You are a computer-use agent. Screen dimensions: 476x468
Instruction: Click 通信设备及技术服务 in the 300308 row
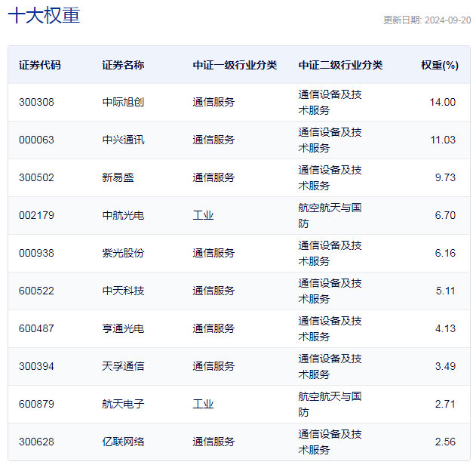(330, 102)
